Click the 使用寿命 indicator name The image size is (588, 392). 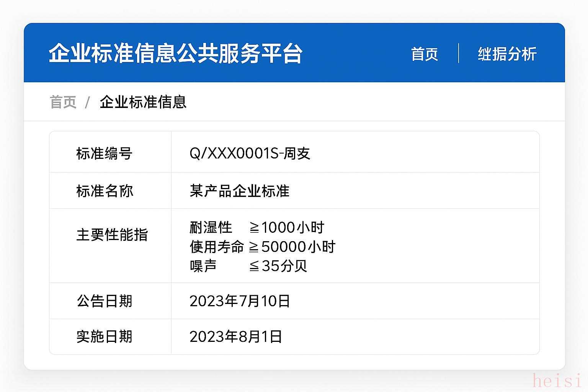217,247
